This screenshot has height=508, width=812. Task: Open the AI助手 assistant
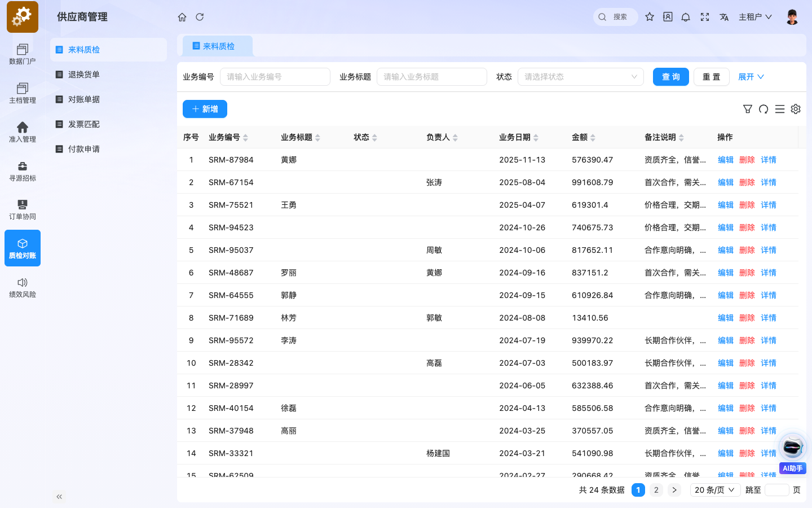click(x=793, y=453)
